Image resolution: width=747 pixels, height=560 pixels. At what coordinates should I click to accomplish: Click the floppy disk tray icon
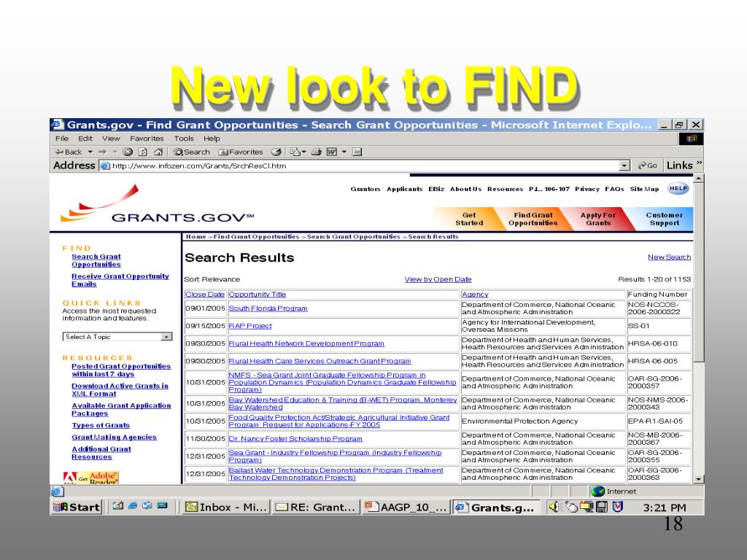point(602,507)
